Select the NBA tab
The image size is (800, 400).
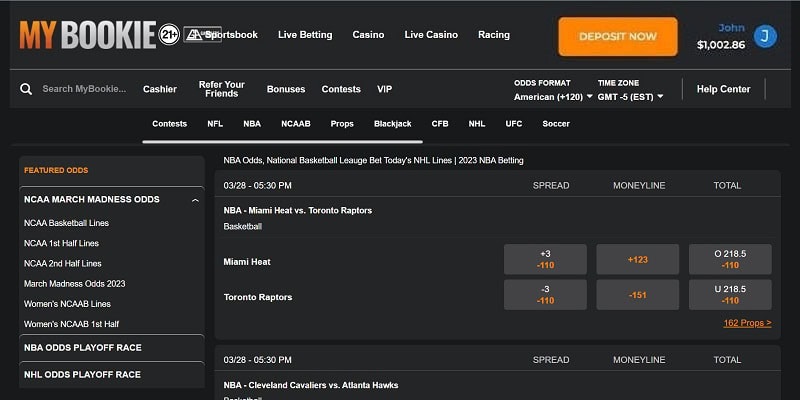[252, 124]
